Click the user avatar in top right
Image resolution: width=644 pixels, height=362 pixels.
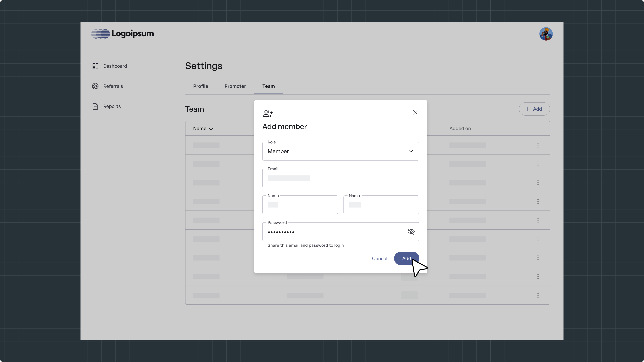(x=546, y=34)
